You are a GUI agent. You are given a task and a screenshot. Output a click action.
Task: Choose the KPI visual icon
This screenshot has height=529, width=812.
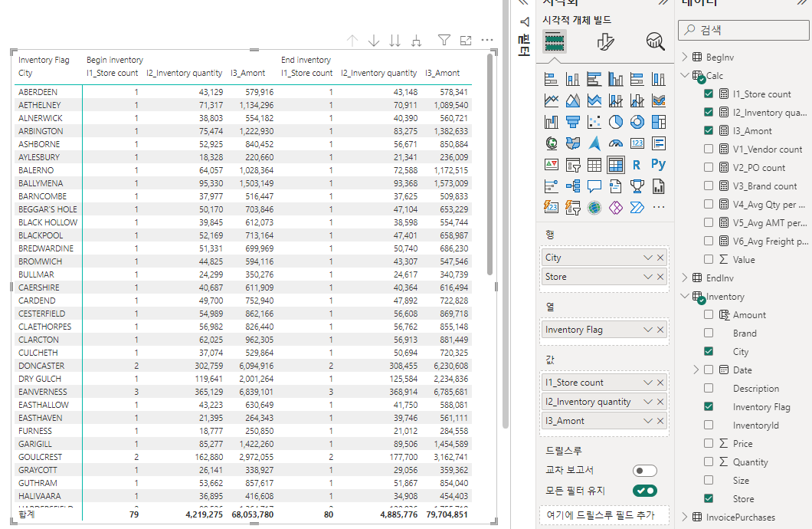[x=551, y=165]
